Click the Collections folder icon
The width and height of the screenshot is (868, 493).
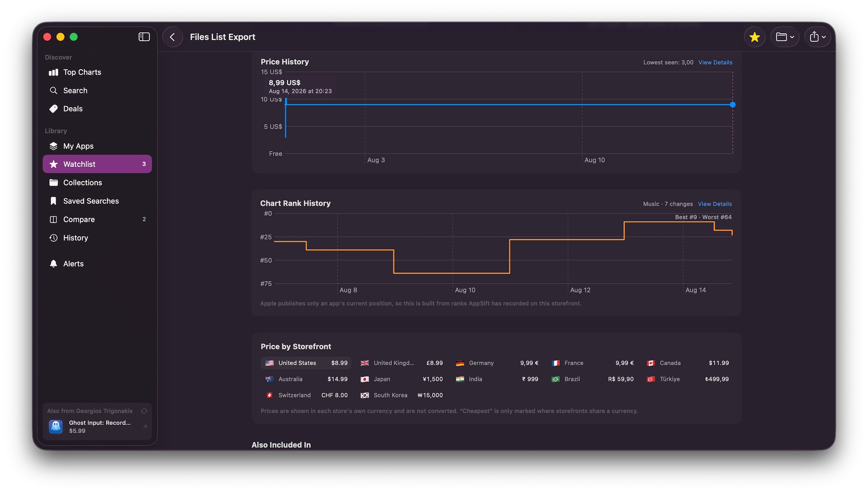click(53, 183)
